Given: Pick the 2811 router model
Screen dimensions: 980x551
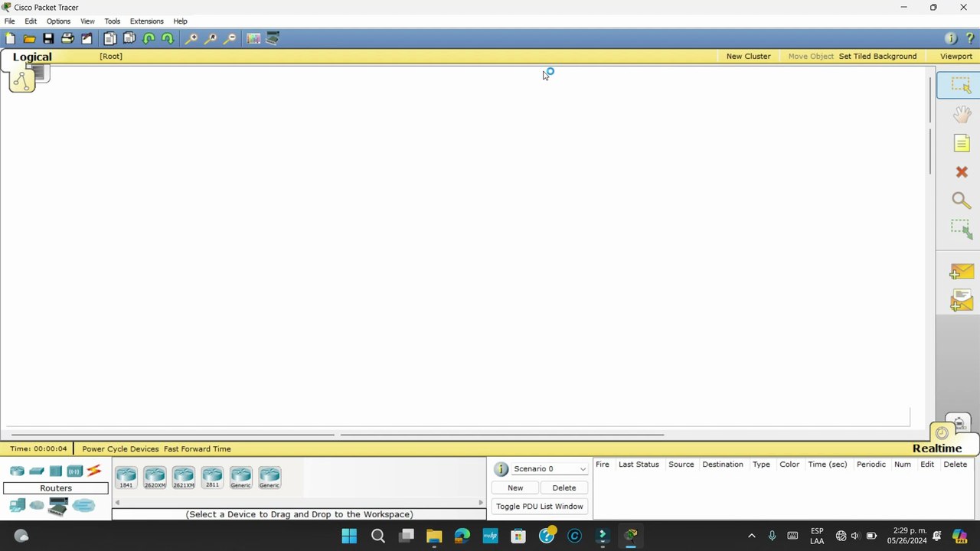Looking at the screenshot, I should [x=212, y=478].
